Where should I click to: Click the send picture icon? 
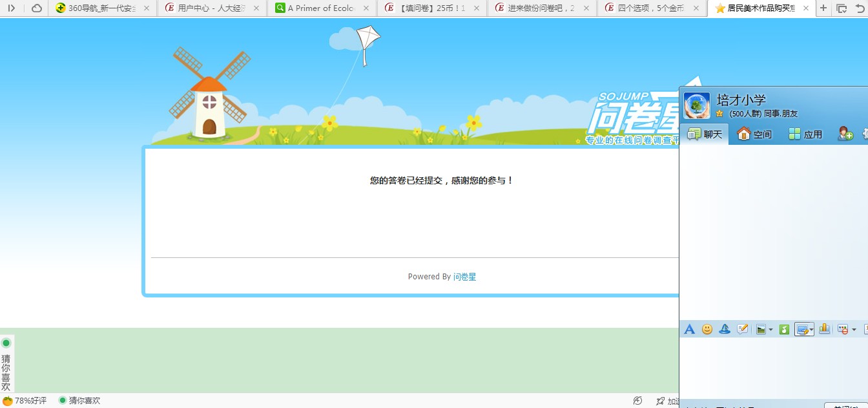point(761,329)
